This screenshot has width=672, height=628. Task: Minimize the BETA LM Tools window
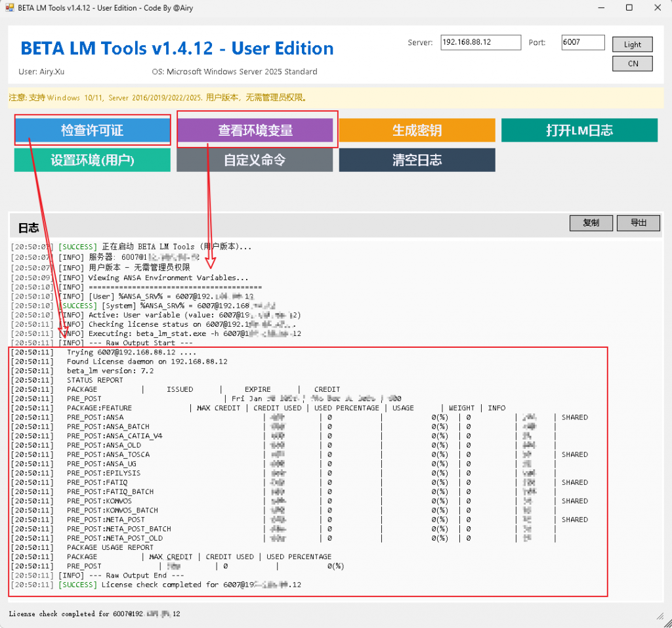[601, 8]
